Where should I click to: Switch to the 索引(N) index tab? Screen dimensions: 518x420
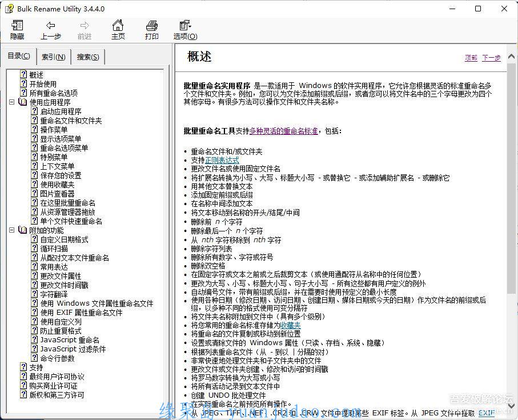pyautogui.click(x=54, y=57)
